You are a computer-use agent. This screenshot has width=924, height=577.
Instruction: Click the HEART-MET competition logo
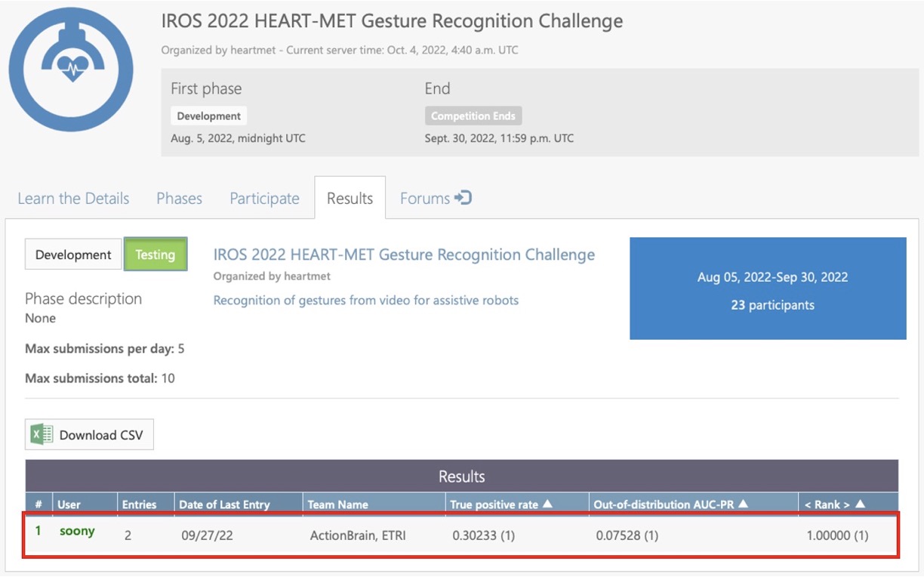click(x=71, y=71)
